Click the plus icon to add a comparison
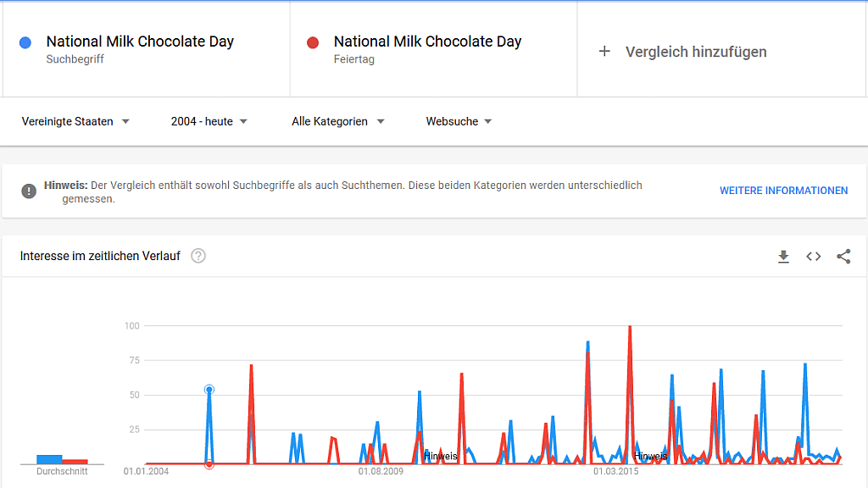 click(604, 51)
